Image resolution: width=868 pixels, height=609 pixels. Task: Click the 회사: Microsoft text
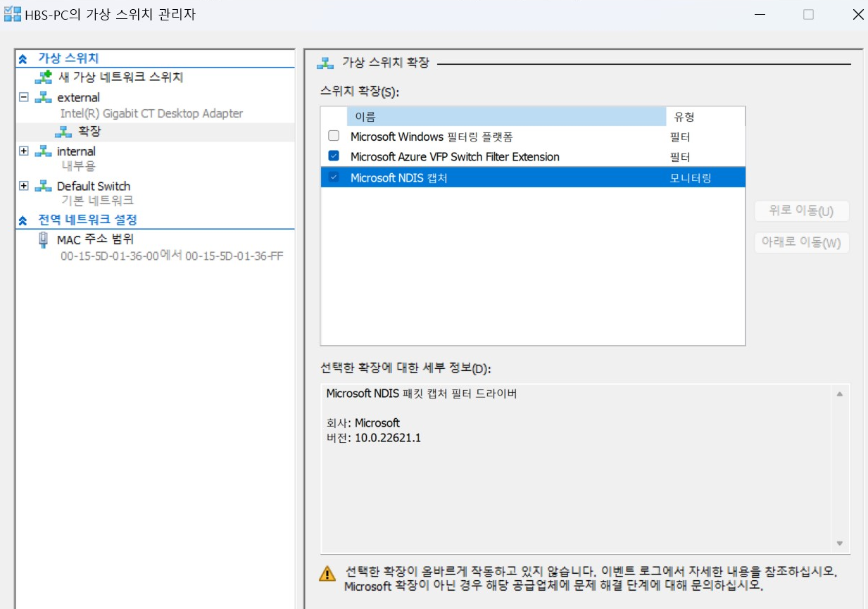tap(363, 423)
